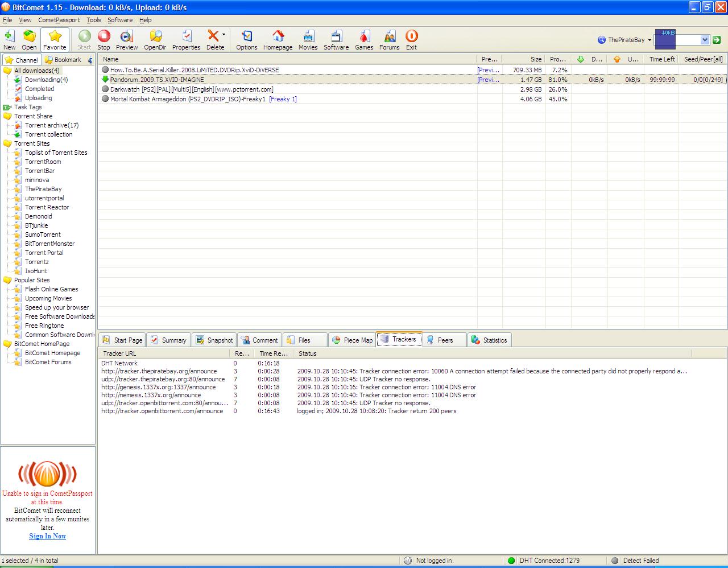Toggle the Favorite panel button

click(x=55, y=40)
